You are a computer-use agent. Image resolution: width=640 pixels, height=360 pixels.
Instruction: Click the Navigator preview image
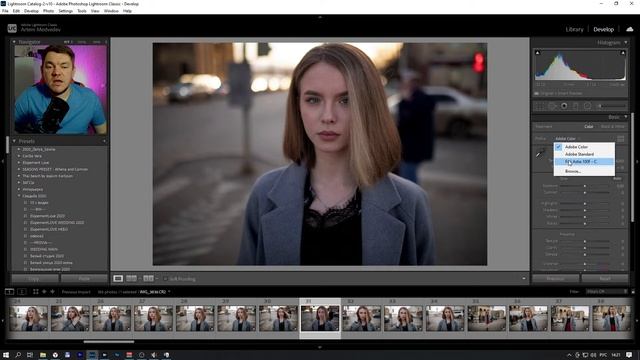[x=60, y=90]
